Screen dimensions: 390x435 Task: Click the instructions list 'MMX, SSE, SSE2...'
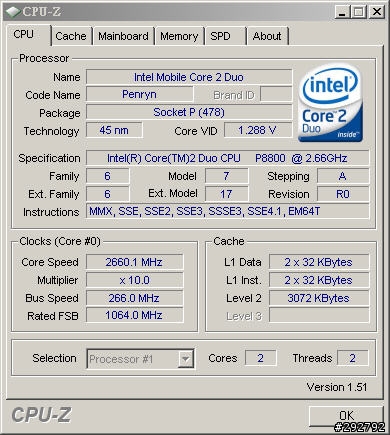[x=227, y=212]
